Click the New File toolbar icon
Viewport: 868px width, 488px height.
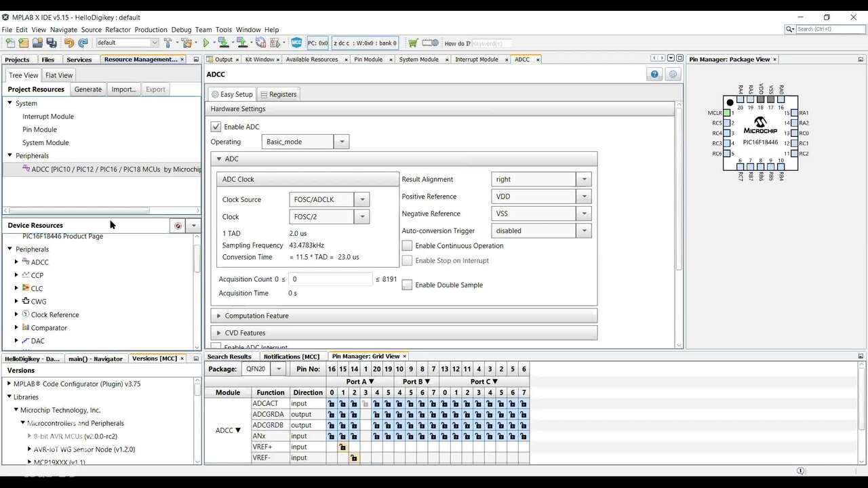click(x=10, y=43)
